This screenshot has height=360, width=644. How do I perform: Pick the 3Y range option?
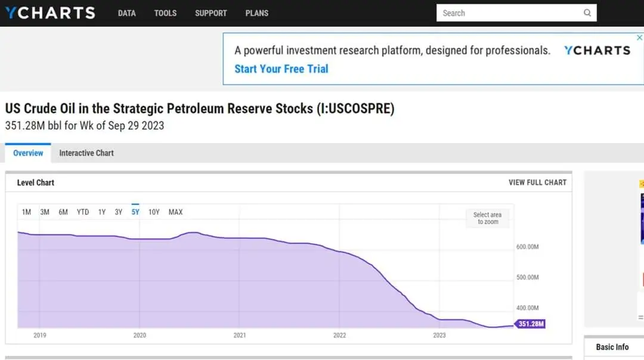tap(119, 212)
